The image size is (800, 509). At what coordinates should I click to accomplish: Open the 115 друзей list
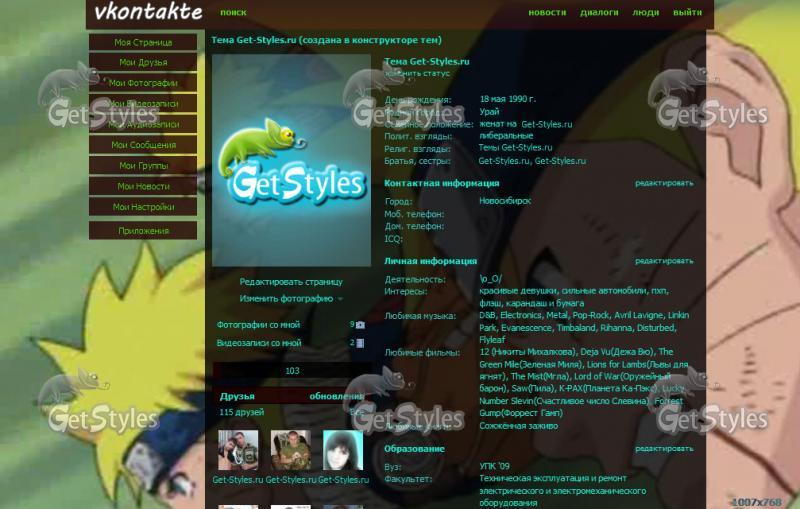click(x=242, y=412)
